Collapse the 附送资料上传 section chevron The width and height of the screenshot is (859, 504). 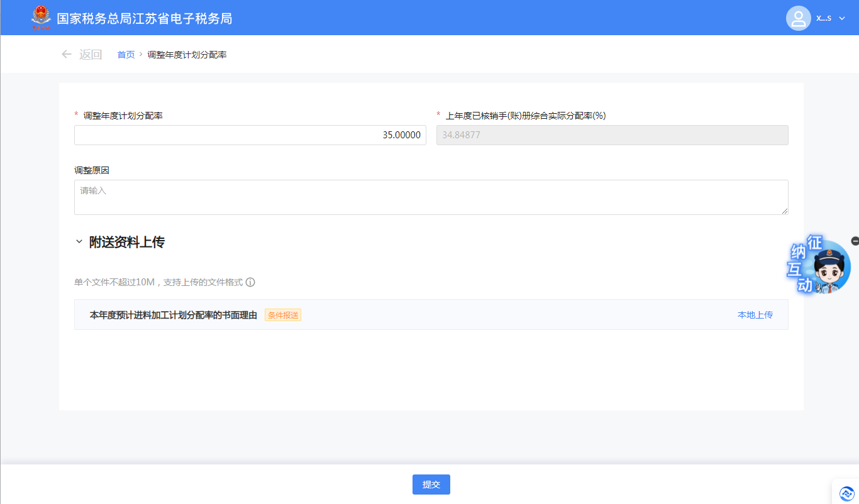click(79, 242)
